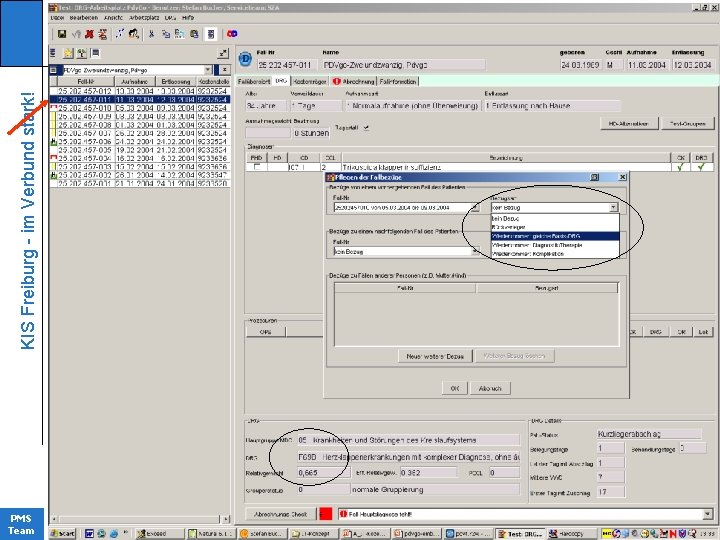720x540 pixels.
Task: Click the toolbar icon just left of the white-highlighted icon
Action: 194,34
